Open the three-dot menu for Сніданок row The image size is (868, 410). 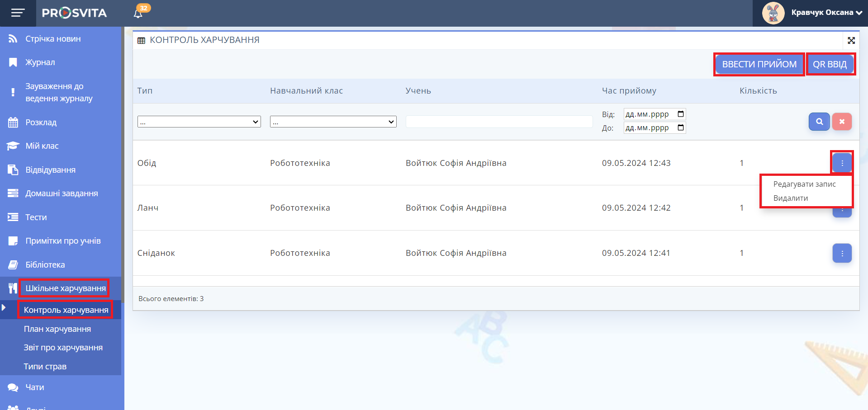842,254
